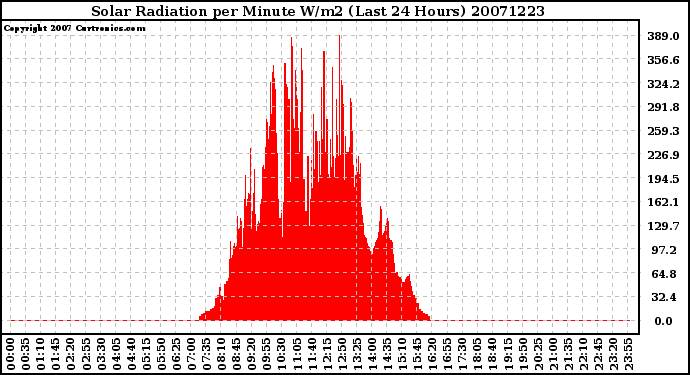Select the 23:55 time label
Screen dimensions: 690x375
[628, 354]
